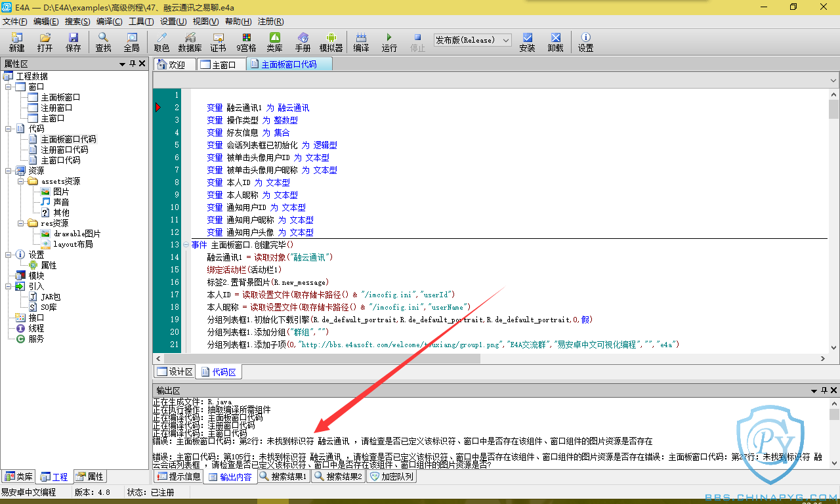Switch to the 代码区 tab
Image resolution: width=840 pixels, height=504 pixels.
click(219, 372)
